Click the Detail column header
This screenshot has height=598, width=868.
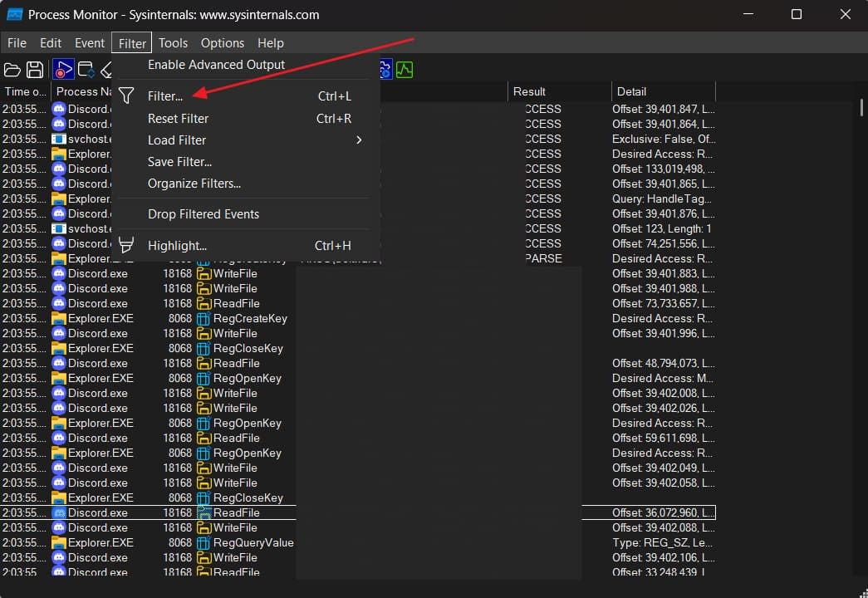pyautogui.click(x=663, y=91)
